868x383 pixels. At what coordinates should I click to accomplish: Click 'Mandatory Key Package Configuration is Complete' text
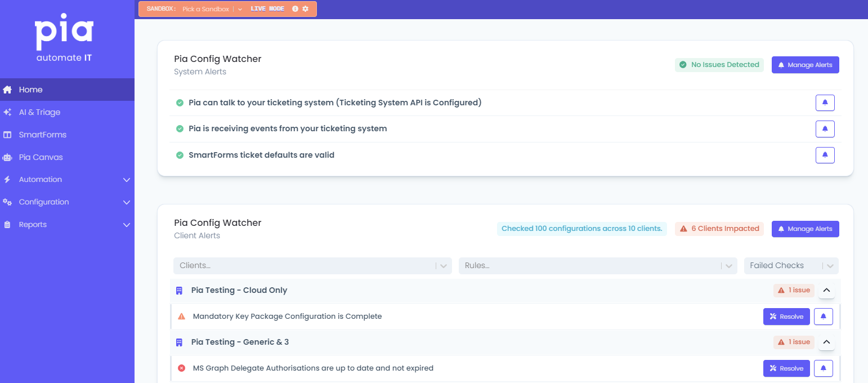287,317
